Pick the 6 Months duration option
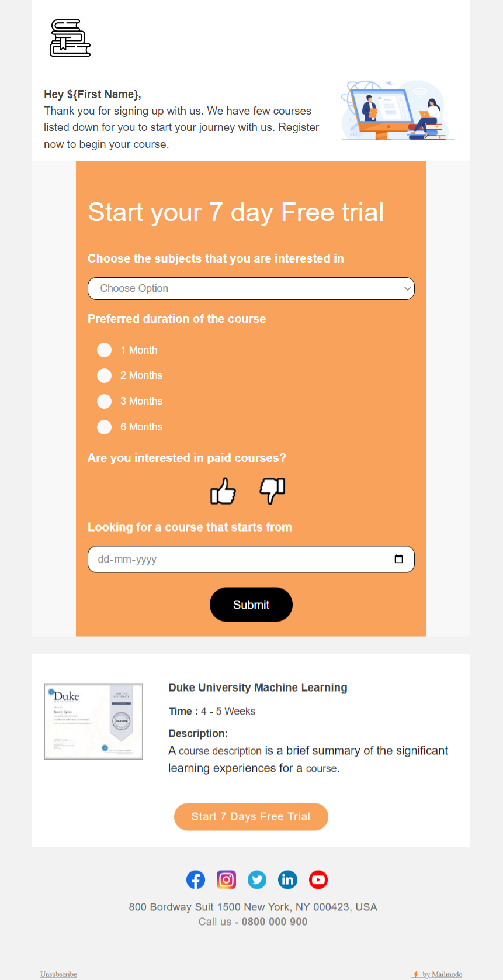The image size is (503, 980). [x=104, y=427]
